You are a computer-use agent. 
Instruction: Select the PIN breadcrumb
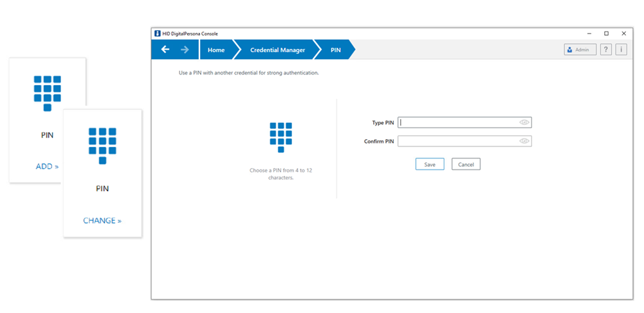[x=336, y=50]
